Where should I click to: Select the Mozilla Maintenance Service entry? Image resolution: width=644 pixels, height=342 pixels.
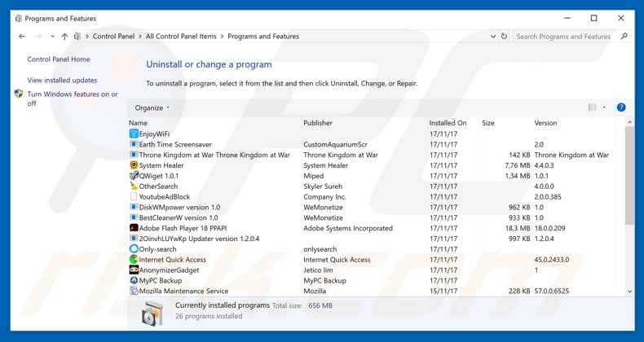[183, 291]
